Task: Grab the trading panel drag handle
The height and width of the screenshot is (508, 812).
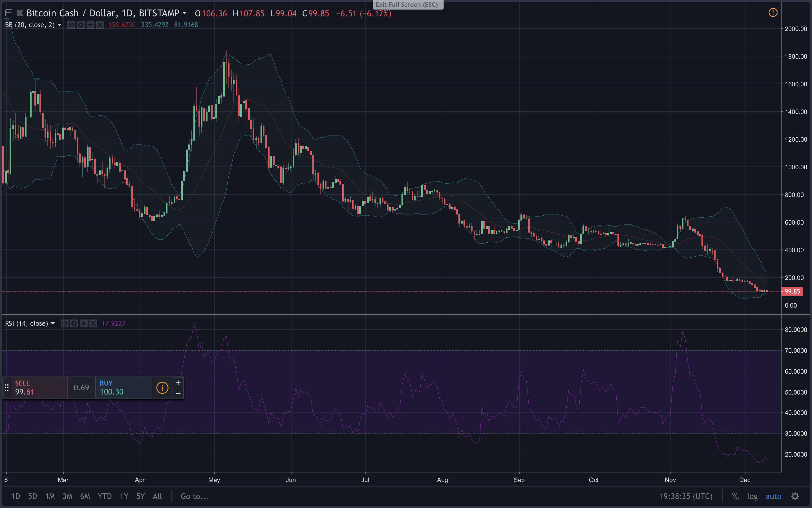Action: tap(7, 388)
